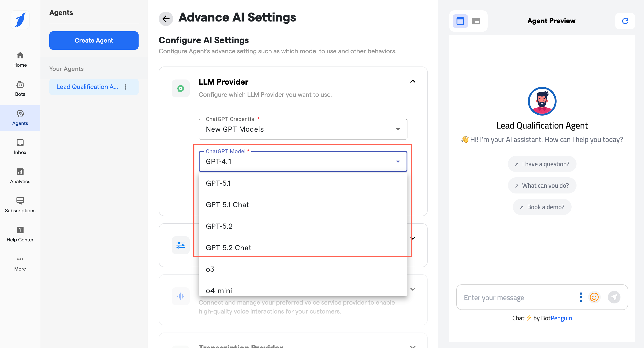Collapse the LLM Provider section chevron
The height and width of the screenshot is (348, 644).
coord(413,81)
